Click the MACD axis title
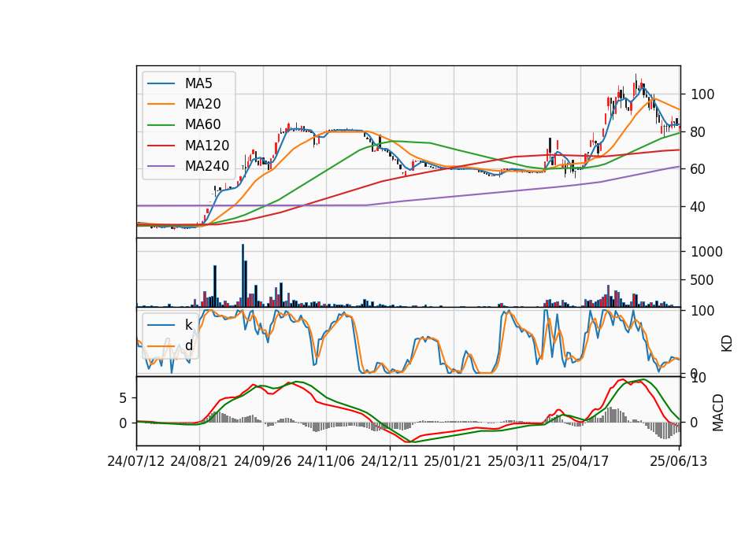This screenshot has width=756, height=543. coord(718,412)
